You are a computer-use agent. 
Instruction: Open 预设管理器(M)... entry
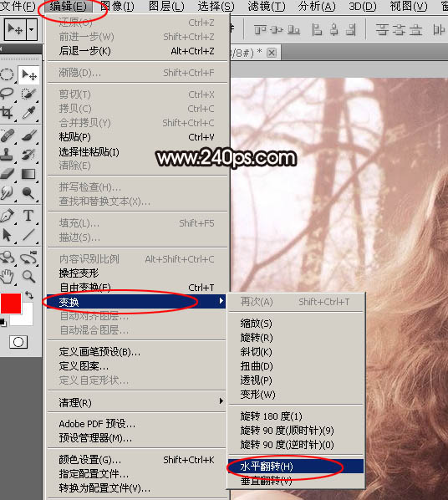tap(136, 438)
